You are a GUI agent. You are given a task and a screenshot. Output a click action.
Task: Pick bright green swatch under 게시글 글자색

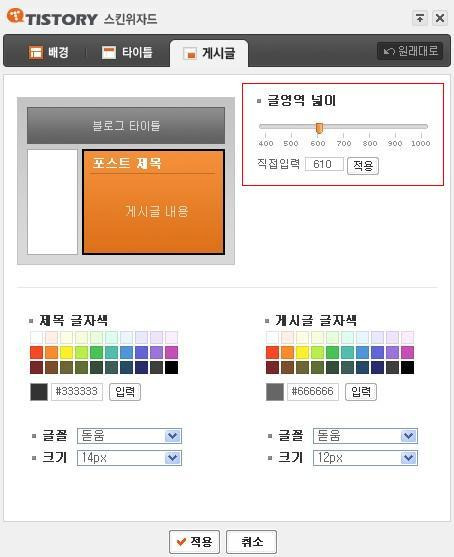click(332, 352)
